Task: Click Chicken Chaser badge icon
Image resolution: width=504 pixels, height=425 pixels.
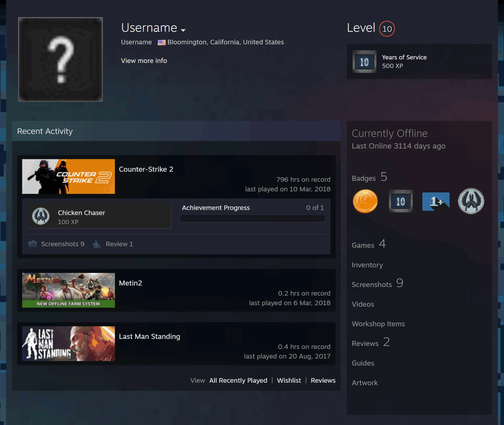Action: point(41,216)
